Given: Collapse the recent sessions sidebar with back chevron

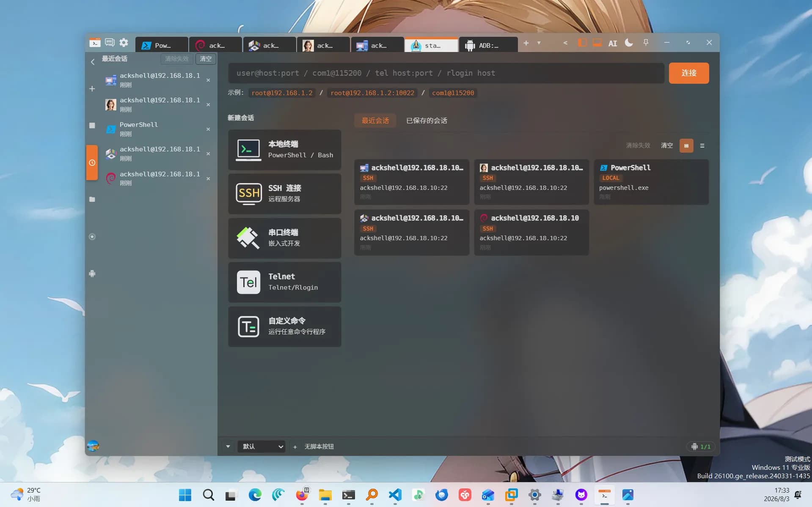Looking at the screenshot, I should (x=93, y=62).
